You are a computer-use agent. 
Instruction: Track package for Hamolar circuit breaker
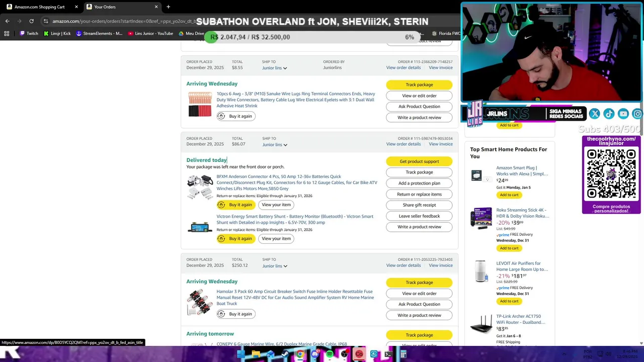click(x=419, y=283)
